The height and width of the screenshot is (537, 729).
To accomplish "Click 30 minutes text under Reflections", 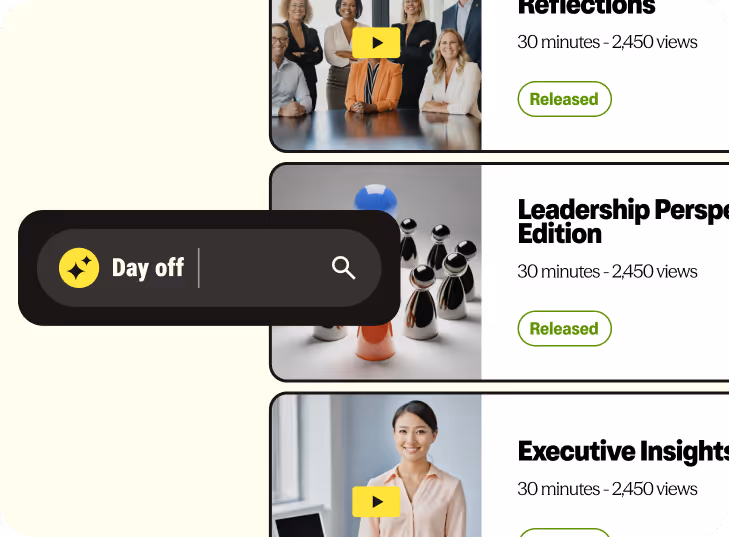I will tap(558, 42).
